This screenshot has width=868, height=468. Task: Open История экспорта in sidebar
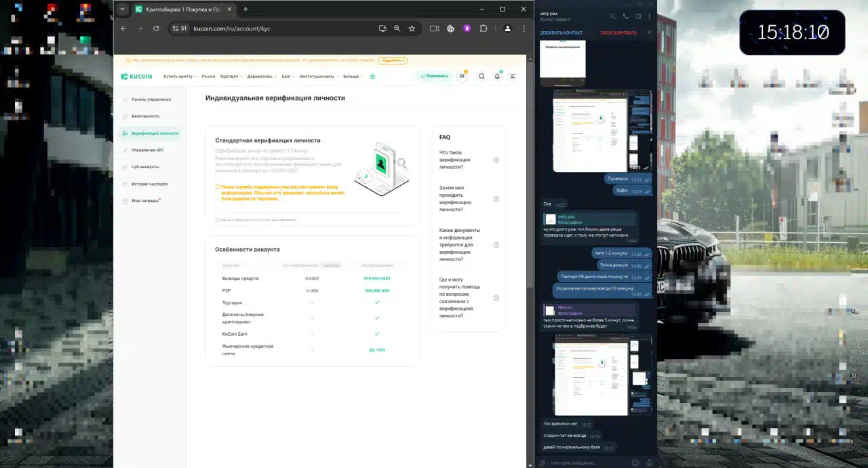149,184
